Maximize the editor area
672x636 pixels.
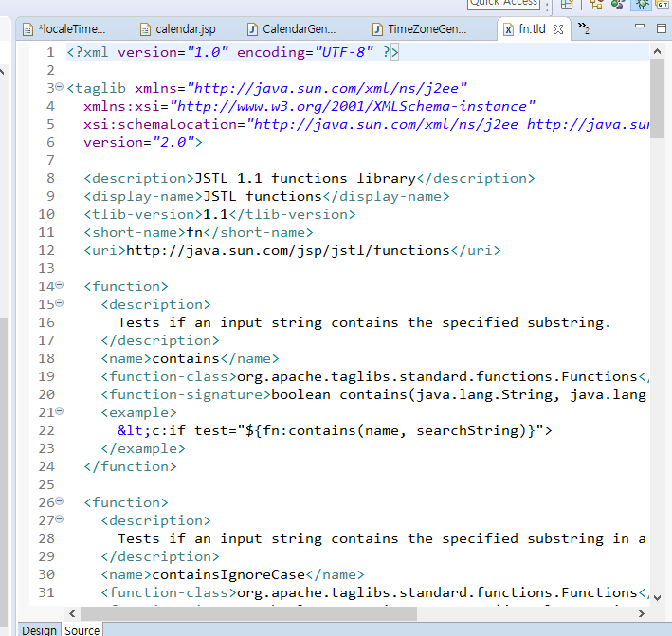(x=662, y=28)
